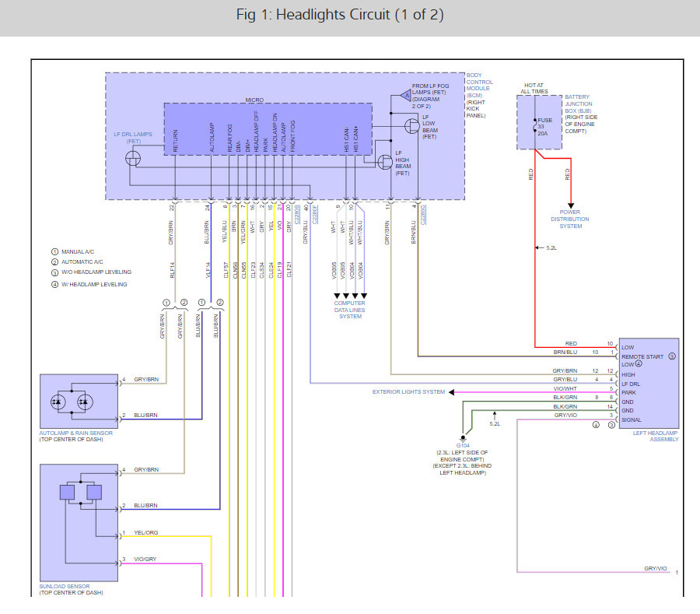
Task: Click the 'LF DRL' terminal on headlamp assembly
Action: pyautogui.click(x=631, y=384)
